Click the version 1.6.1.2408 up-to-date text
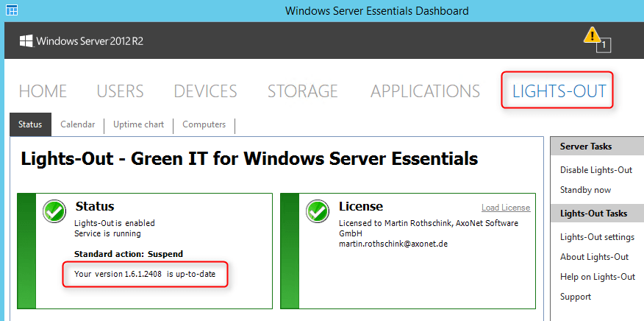This screenshot has width=644, height=321. [145, 274]
